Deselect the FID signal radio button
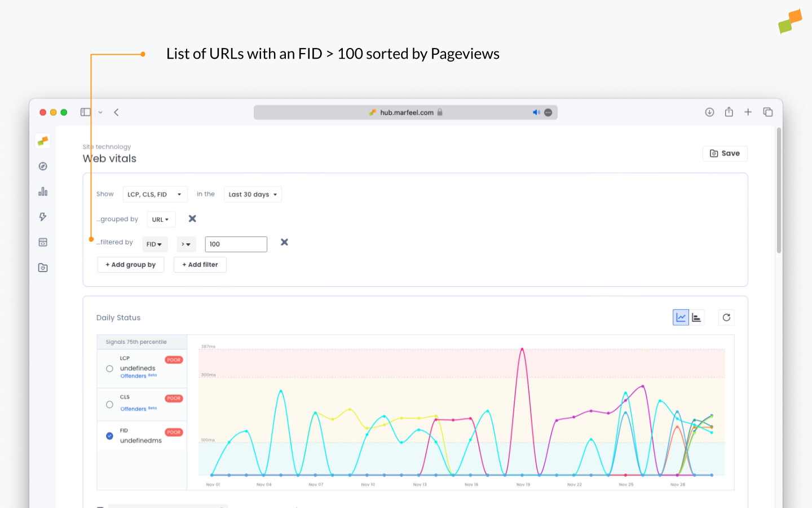Image resolution: width=812 pixels, height=508 pixels. tap(109, 435)
